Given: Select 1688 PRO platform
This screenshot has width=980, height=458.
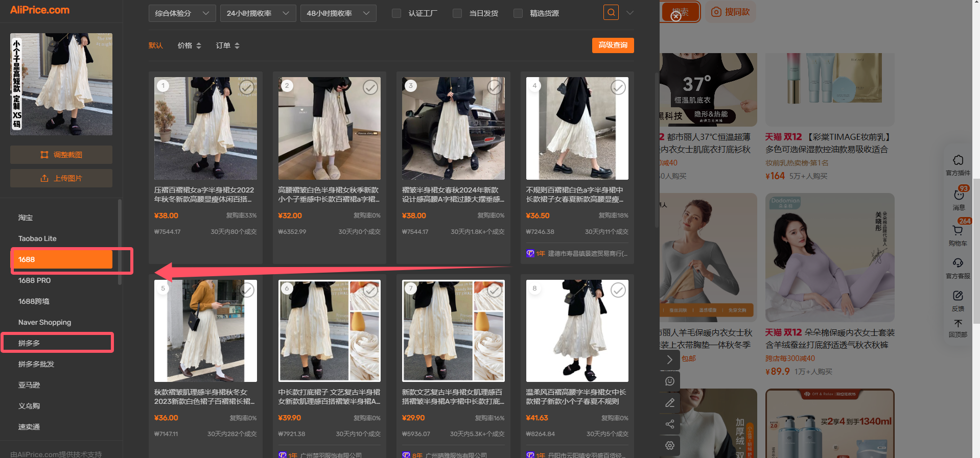Looking at the screenshot, I should pos(34,280).
